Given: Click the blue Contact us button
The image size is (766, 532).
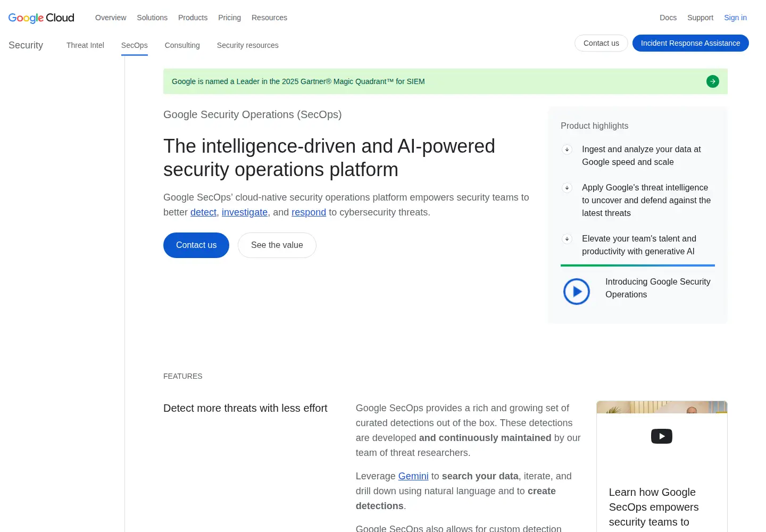Looking at the screenshot, I should coord(196,245).
